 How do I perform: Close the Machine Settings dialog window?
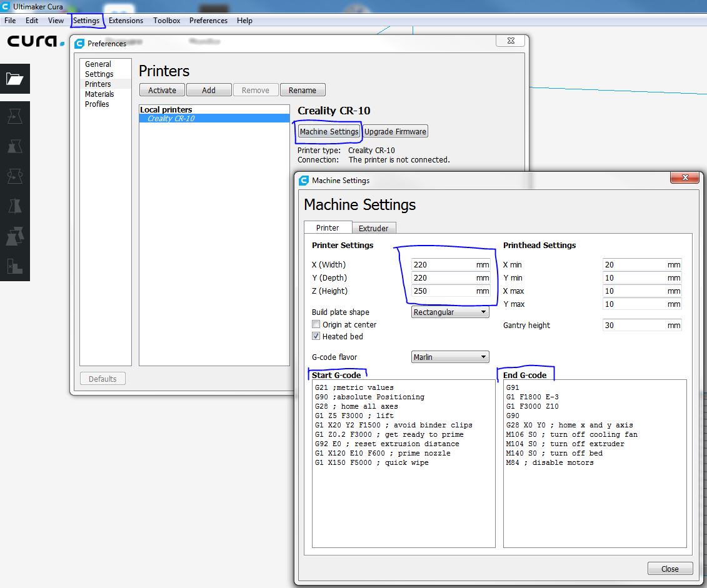coord(684,177)
